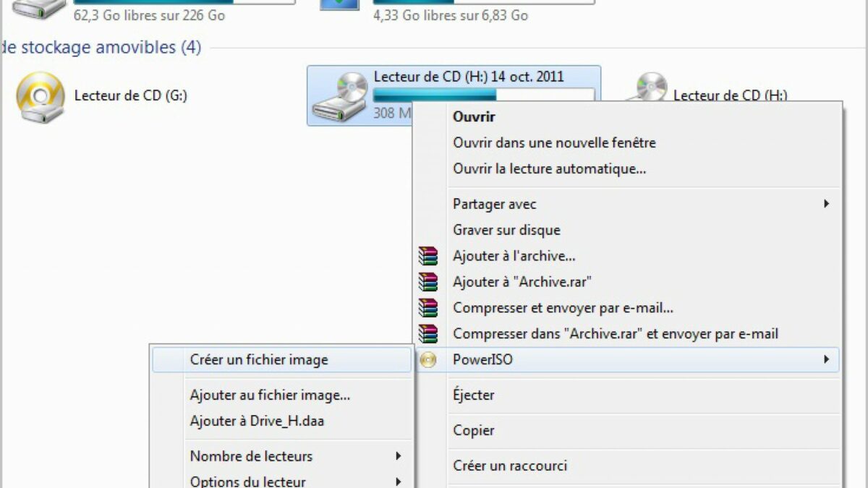Click the selected CD drive (H:) disc icon

[340, 97]
